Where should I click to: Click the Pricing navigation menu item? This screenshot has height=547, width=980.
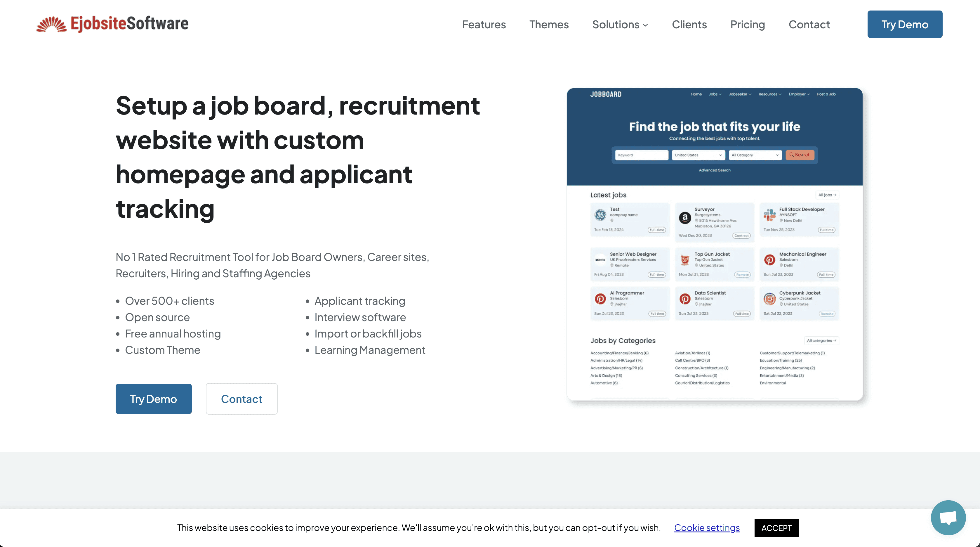(x=747, y=24)
